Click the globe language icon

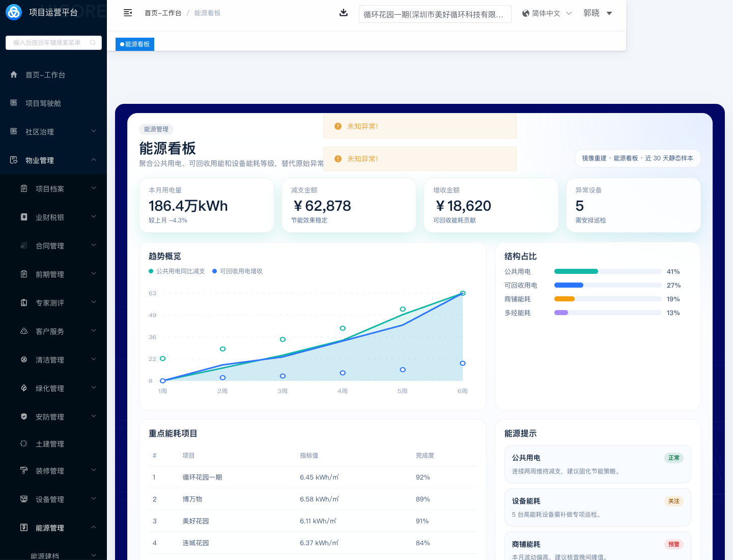[x=526, y=13]
